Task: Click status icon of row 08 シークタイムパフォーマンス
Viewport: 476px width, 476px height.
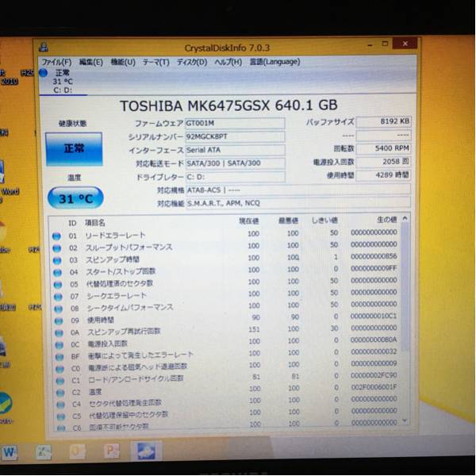Action: pos(58,309)
